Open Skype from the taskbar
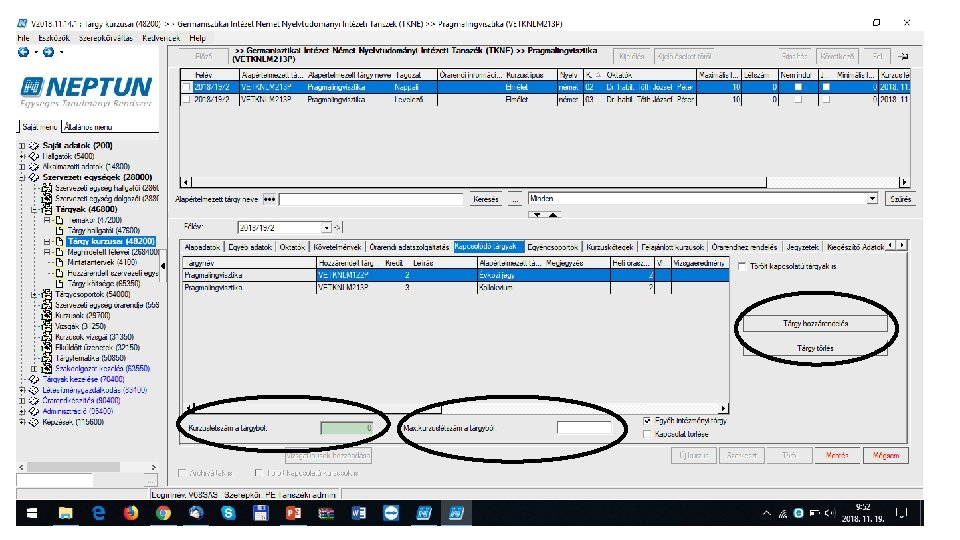 228,513
